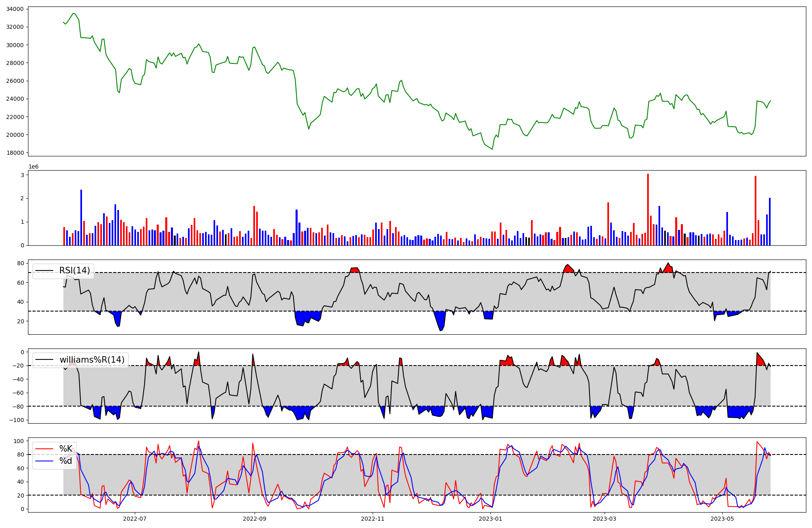This screenshot has width=812, height=528.
Task: Click the 1e6 volume scale label
Action: (33, 167)
